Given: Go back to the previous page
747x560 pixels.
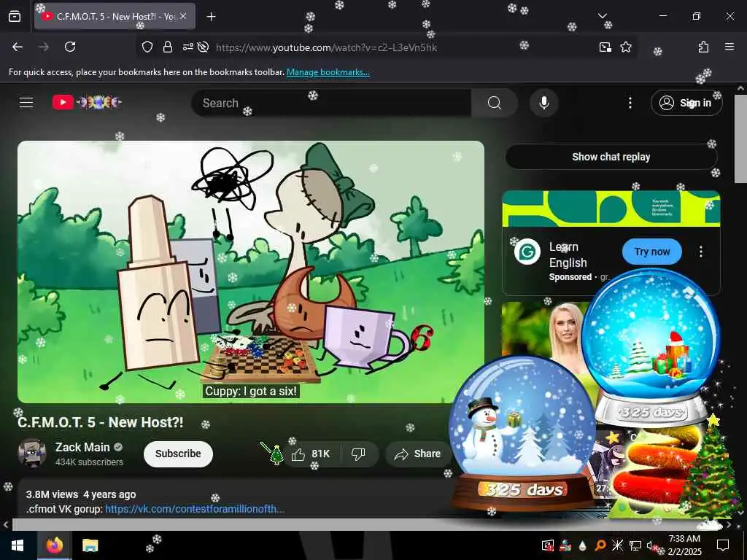Looking at the screenshot, I should point(18,47).
